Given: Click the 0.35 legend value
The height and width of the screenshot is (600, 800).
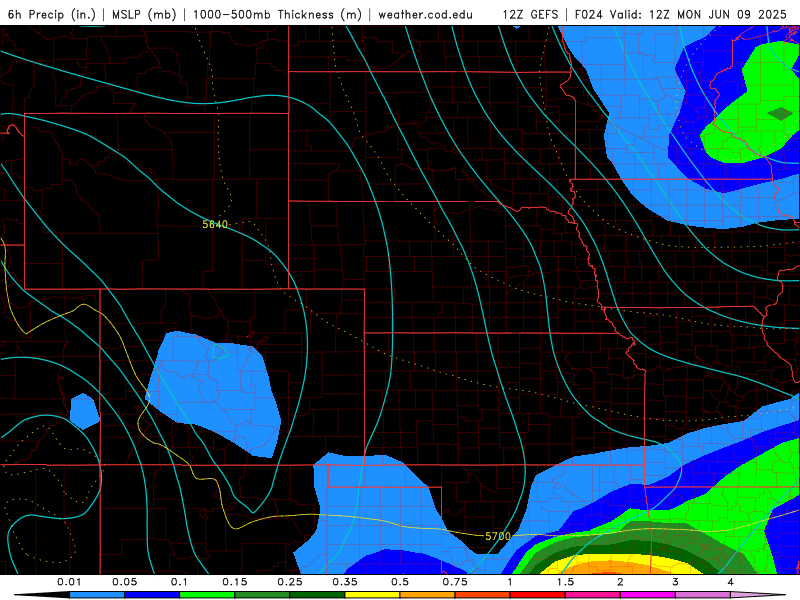Looking at the screenshot, I should pyautogui.click(x=345, y=582).
